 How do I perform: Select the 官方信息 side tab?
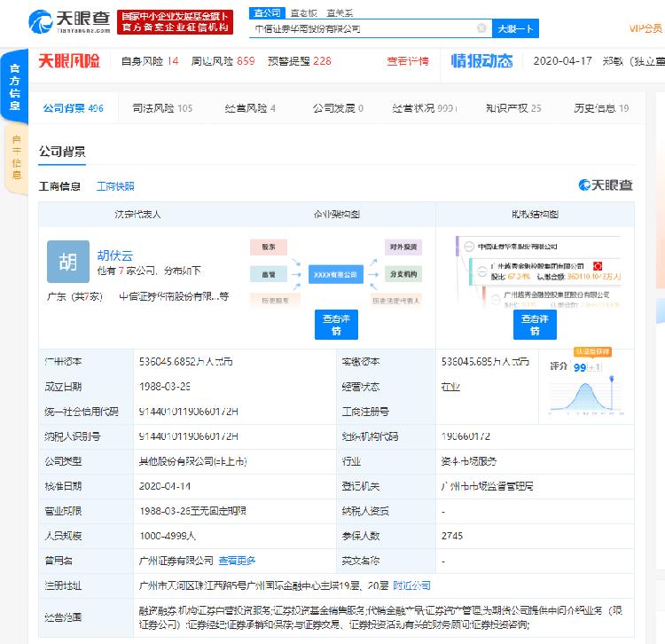pyautogui.click(x=15, y=87)
